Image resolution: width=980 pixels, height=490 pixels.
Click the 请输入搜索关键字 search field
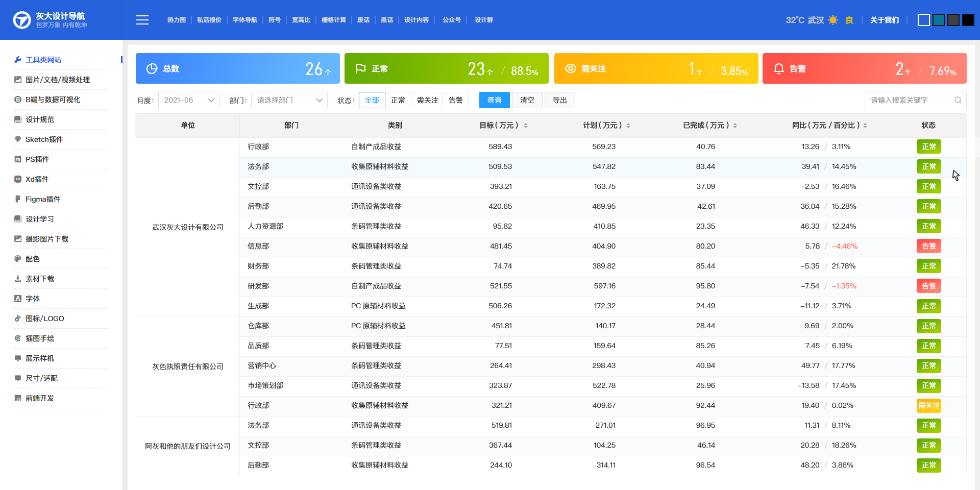(916, 100)
